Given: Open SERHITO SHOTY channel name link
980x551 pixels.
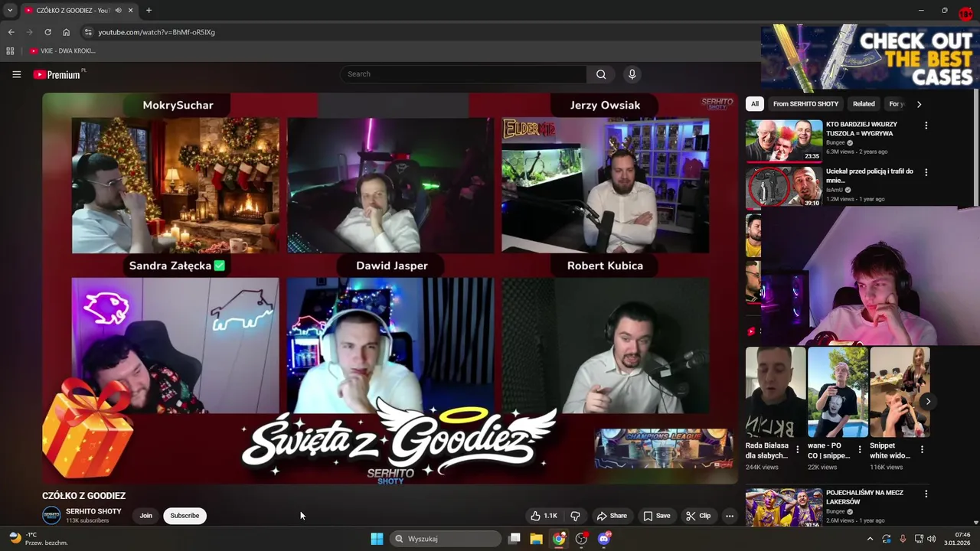Looking at the screenshot, I should click(x=93, y=511).
